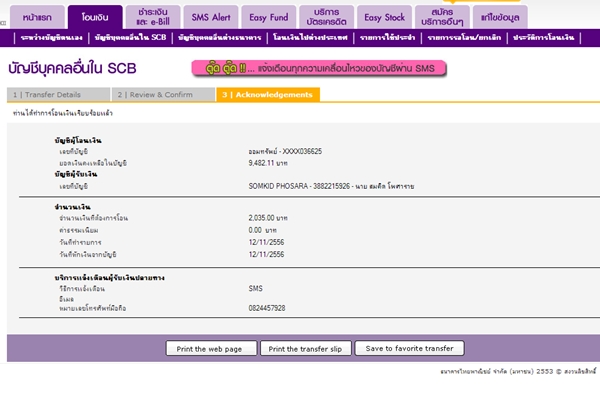Select the โอนเงิน transfer tab
This screenshot has width=600, height=394.
(x=95, y=17)
